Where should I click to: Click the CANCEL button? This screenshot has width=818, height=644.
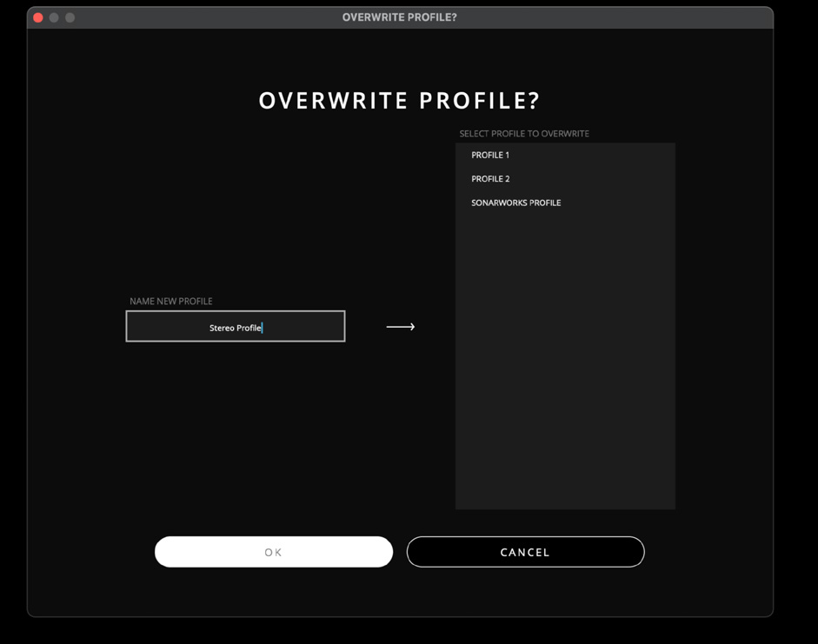(x=525, y=552)
